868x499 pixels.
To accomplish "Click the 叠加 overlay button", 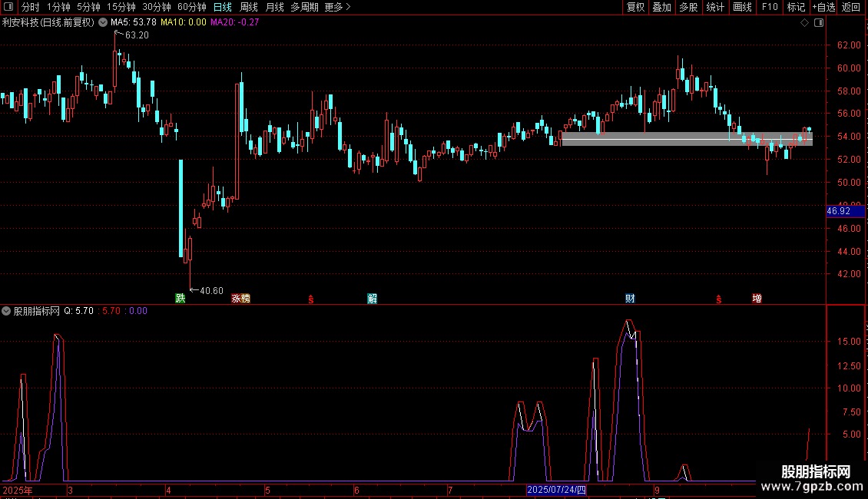I will coord(661,7).
